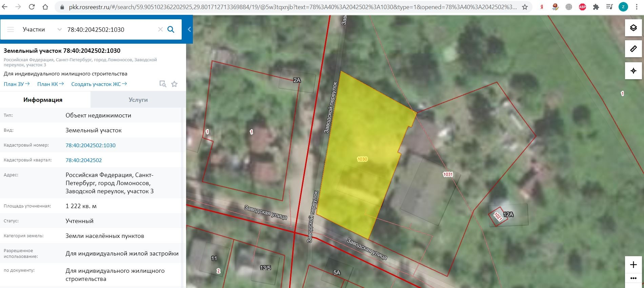Activate the measurement ruler tool
The height and width of the screenshot is (288, 644).
click(x=633, y=49)
